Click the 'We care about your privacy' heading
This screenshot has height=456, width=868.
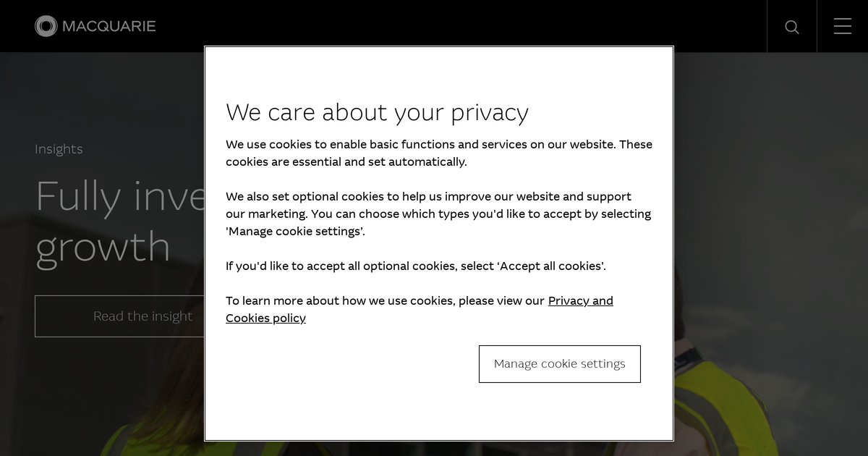point(377,113)
